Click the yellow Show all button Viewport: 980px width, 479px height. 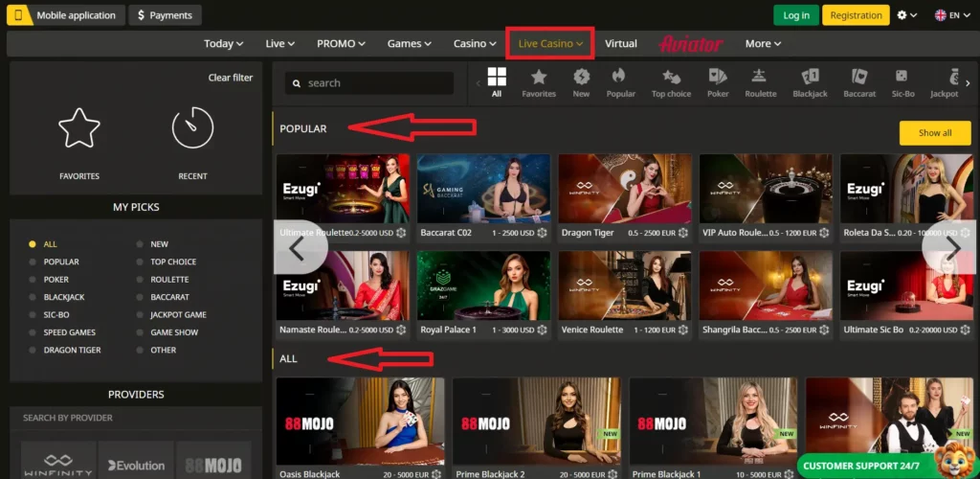point(934,133)
